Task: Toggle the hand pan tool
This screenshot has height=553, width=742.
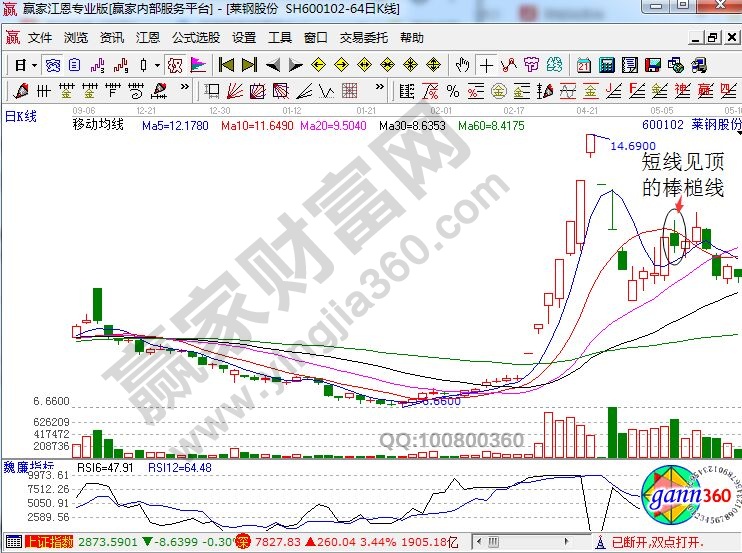Action: tap(462, 65)
